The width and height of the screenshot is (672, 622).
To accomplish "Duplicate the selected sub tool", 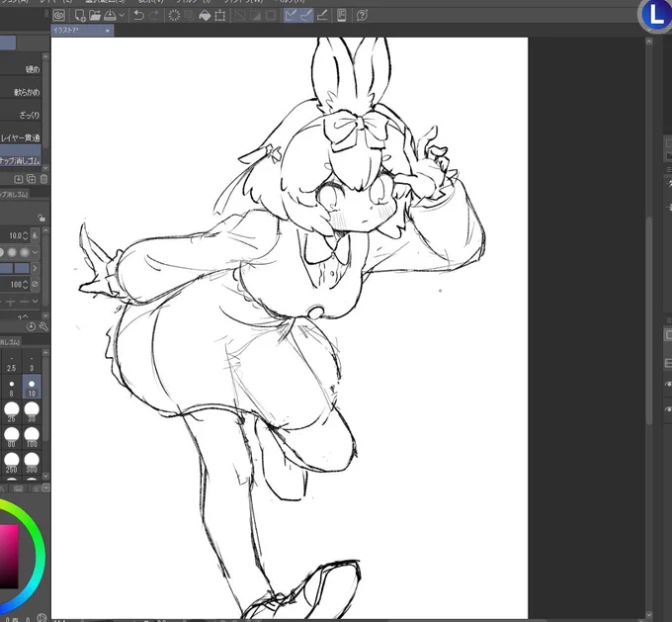I will pos(32,179).
